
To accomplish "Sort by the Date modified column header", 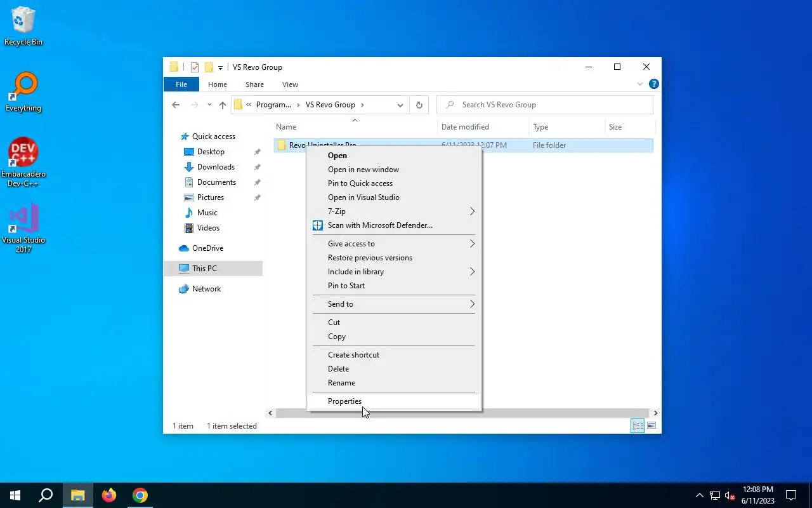I will coord(483,127).
